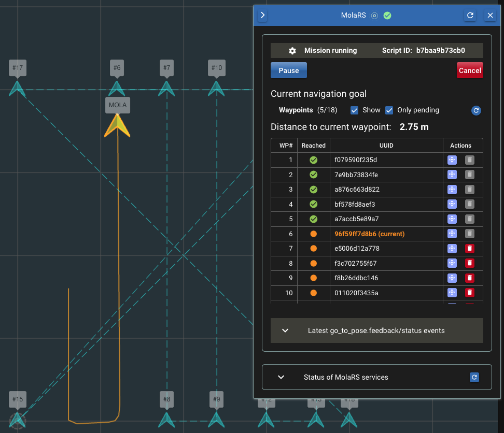
Task: Click the reload icon in panel title bar
Action: (470, 16)
